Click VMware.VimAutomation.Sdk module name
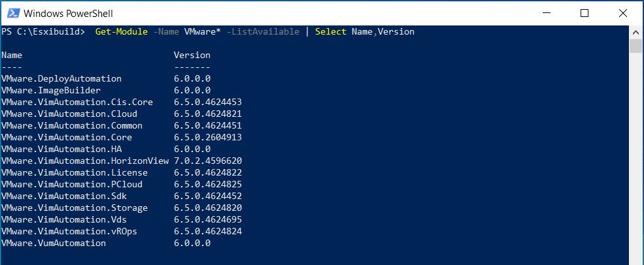 point(64,196)
